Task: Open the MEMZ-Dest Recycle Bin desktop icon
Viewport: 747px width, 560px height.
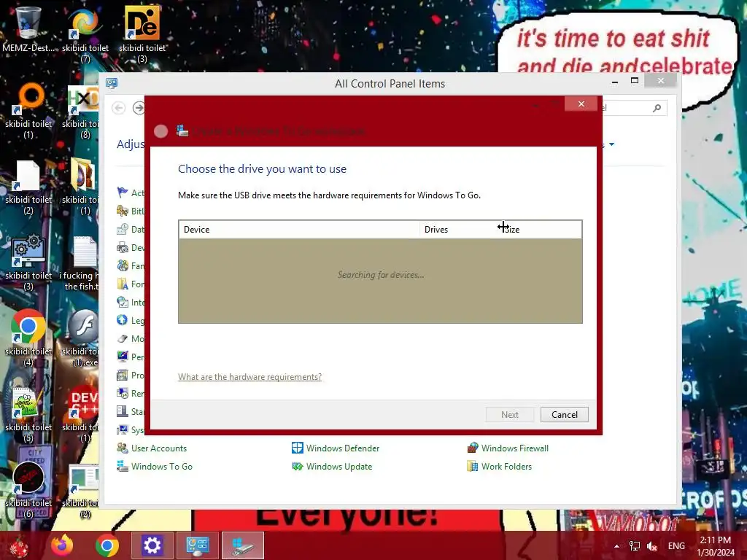Action: (x=28, y=28)
